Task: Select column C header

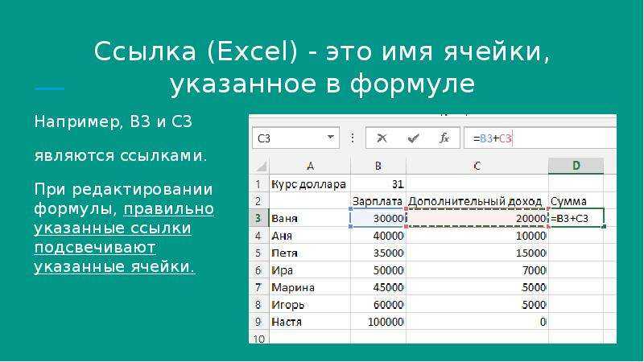Action: click(x=477, y=166)
